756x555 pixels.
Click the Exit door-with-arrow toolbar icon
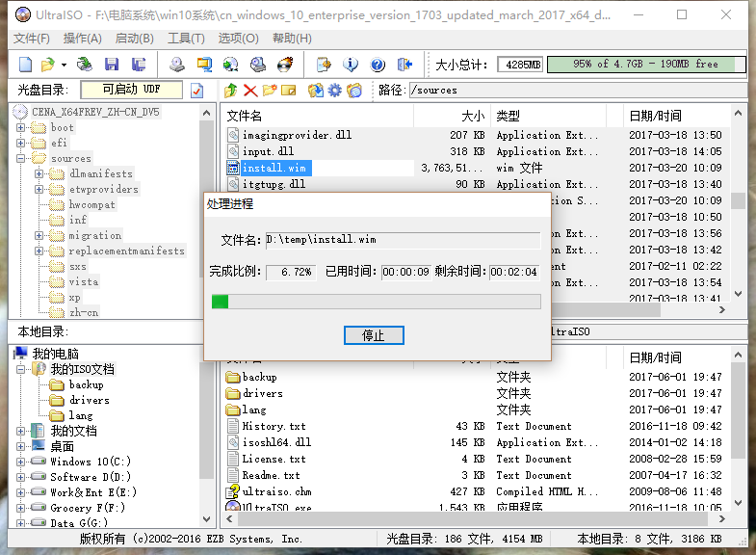[x=404, y=65]
